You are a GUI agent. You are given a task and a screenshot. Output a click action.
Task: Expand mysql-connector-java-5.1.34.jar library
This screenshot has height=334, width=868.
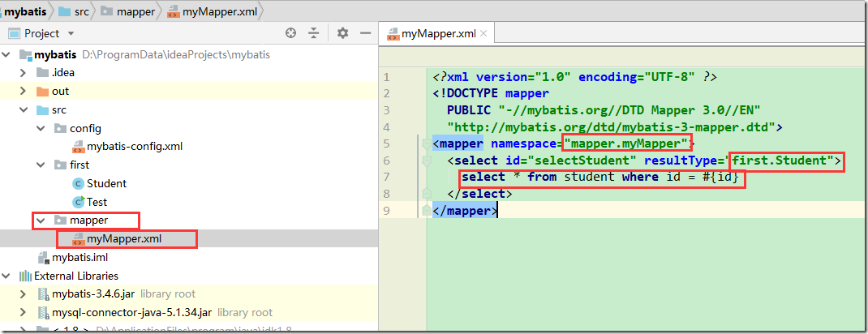pyautogui.click(x=24, y=312)
